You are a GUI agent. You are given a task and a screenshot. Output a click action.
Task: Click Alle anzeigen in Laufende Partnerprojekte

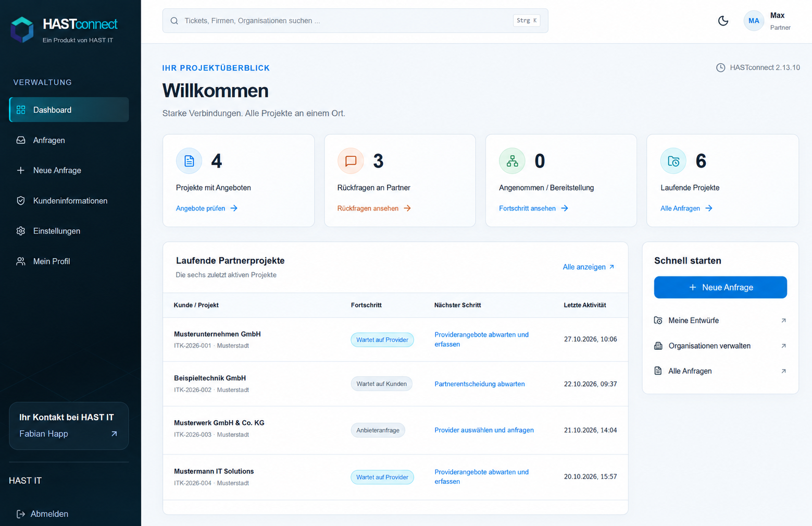(x=589, y=267)
